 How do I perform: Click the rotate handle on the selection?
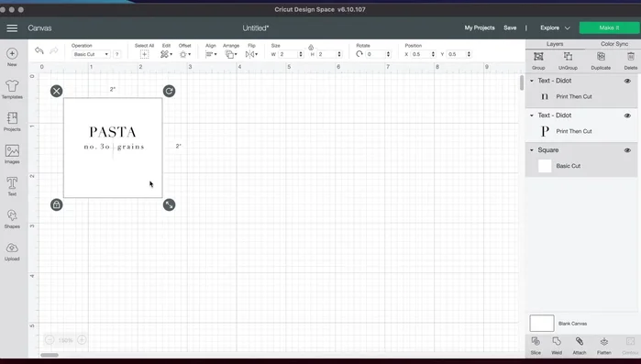[169, 91]
